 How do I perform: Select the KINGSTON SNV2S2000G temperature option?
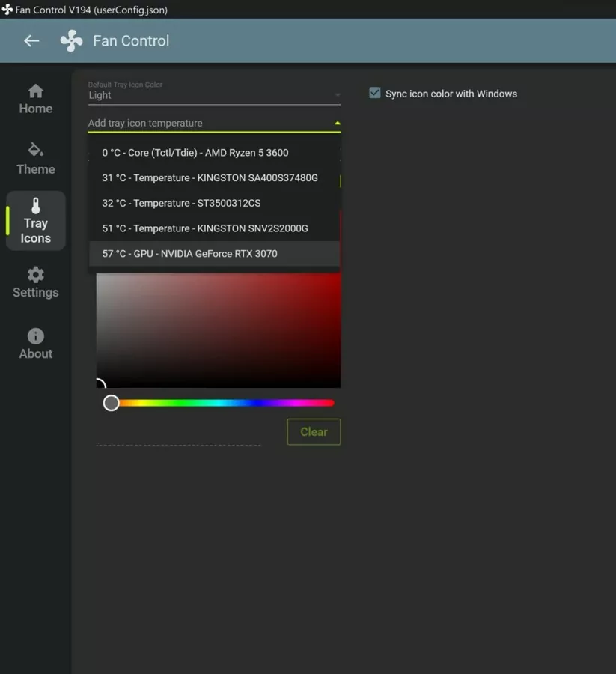(x=205, y=228)
